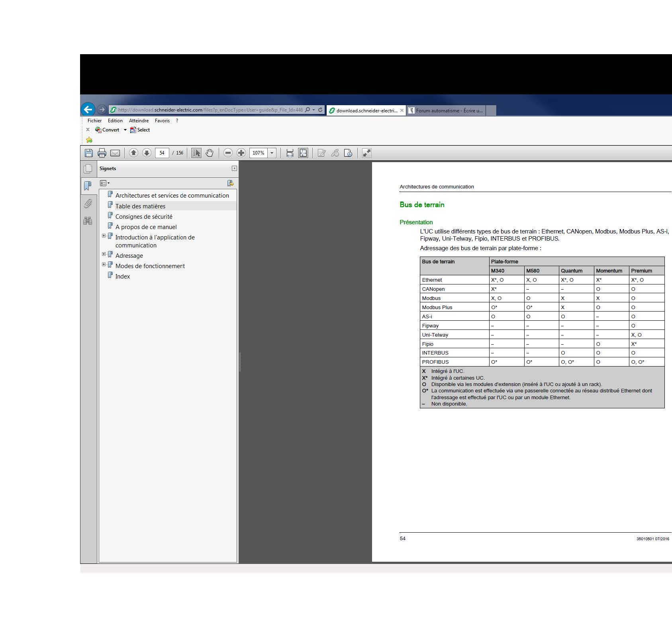Open the 107% zoom level dropdown
The width and height of the screenshot is (672, 643).
coord(272,153)
